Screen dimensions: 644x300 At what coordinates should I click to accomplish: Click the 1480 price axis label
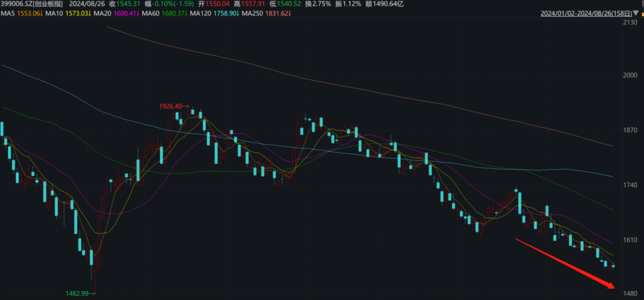tap(630, 293)
